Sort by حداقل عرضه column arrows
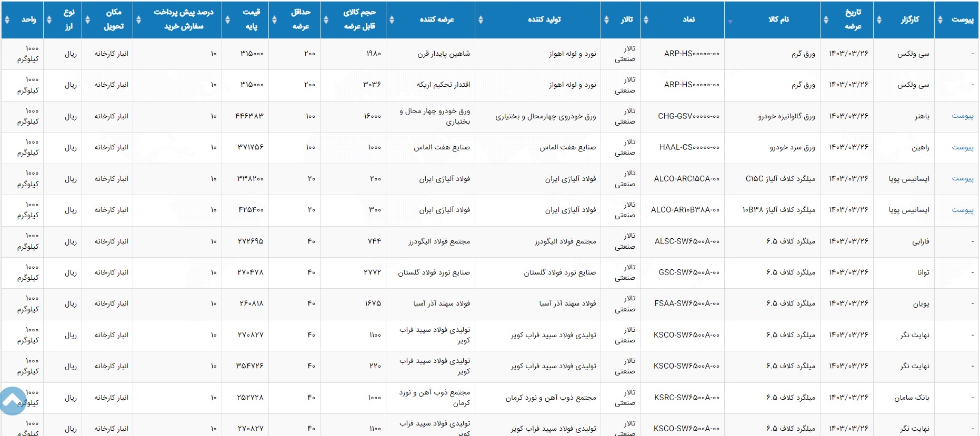The image size is (980, 436). (274, 19)
